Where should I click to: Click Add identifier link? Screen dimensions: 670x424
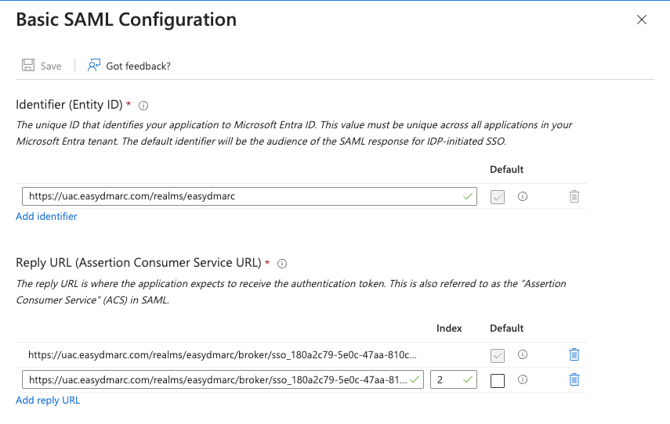(46, 216)
